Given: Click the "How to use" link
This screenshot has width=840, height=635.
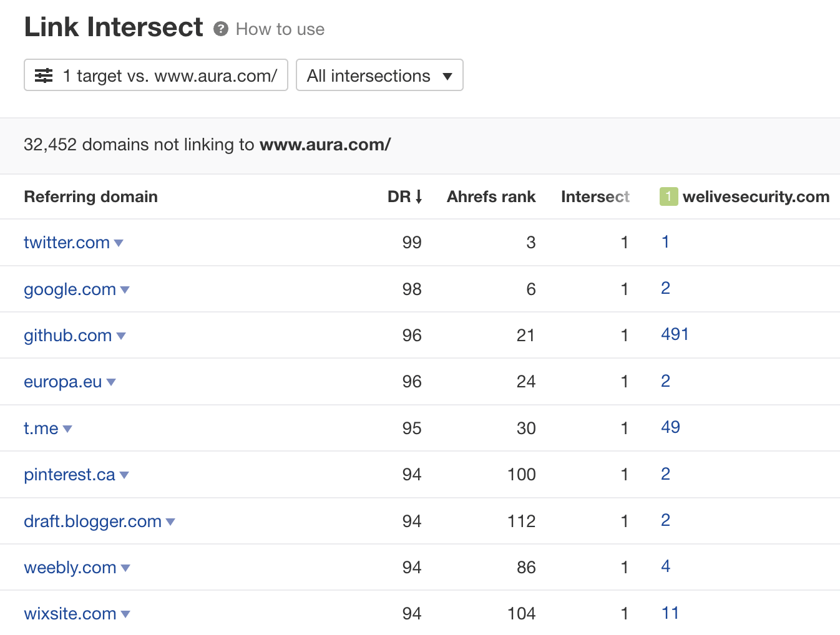Looking at the screenshot, I should pyautogui.click(x=280, y=29).
